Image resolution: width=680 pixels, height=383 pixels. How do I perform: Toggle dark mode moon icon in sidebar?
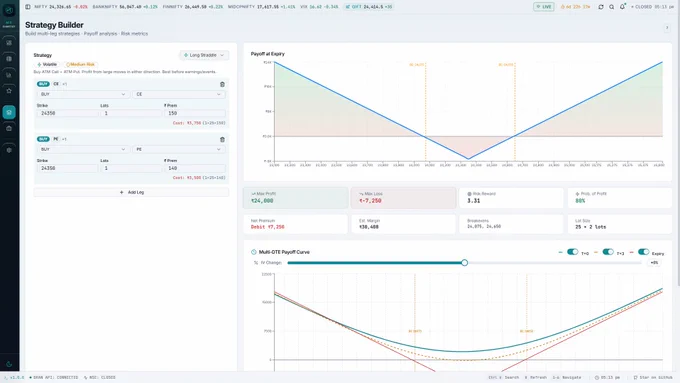pos(9,364)
